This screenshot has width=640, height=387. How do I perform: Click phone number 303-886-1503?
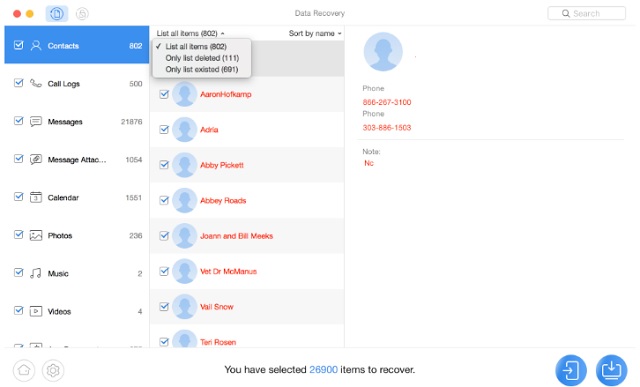click(x=387, y=127)
